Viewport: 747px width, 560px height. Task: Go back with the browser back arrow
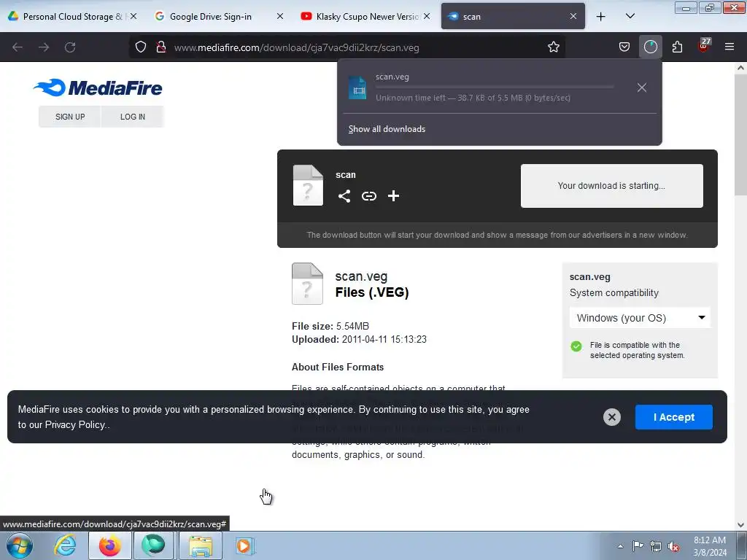click(18, 47)
